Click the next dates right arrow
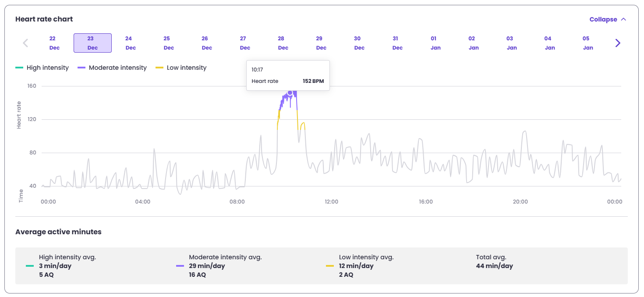Screen dimensions: 644x297 (x=618, y=43)
